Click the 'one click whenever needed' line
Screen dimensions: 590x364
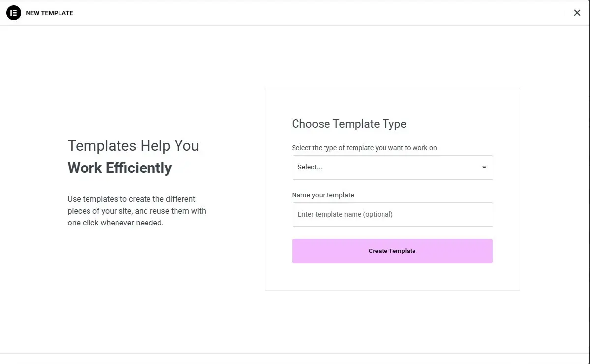116,223
